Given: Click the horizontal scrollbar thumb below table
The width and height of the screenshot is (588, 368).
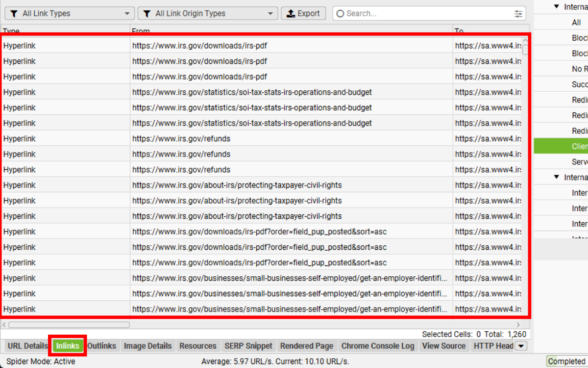Looking at the screenshot, I should [69, 325].
